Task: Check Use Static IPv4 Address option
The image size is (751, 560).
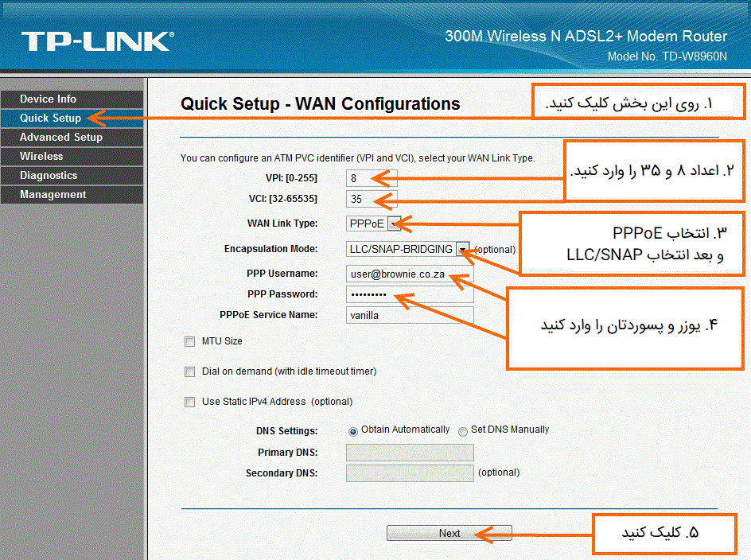Action: [189, 402]
